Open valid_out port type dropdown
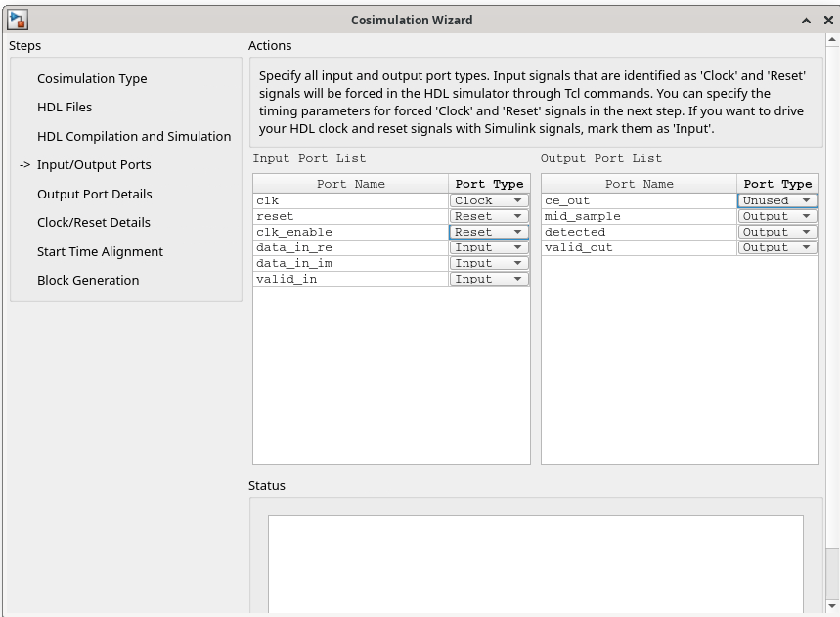 coord(777,247)
